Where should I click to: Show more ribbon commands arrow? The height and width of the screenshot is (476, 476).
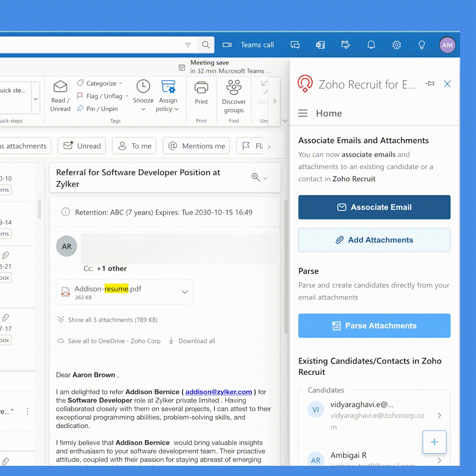pos(275,101)
